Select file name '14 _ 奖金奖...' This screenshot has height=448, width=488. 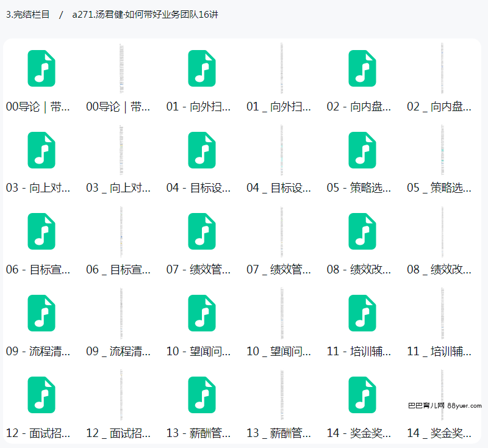[439, 433]
